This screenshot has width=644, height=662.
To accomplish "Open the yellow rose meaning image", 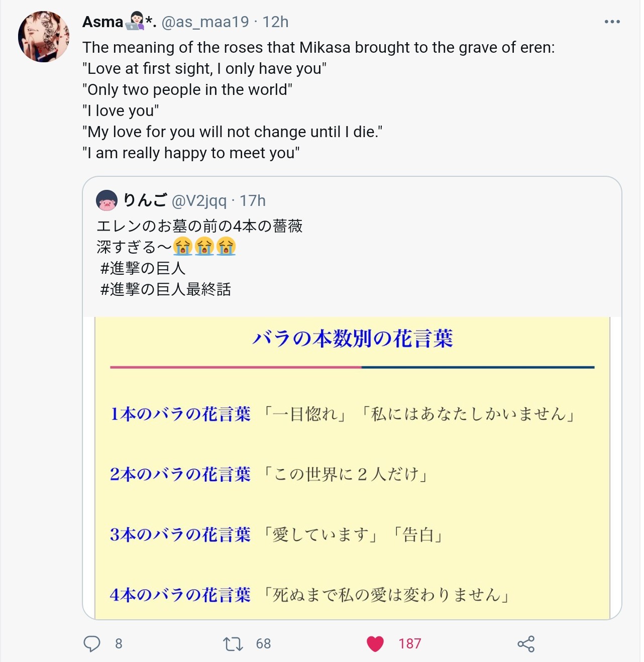I will click(x=352, y=467).
